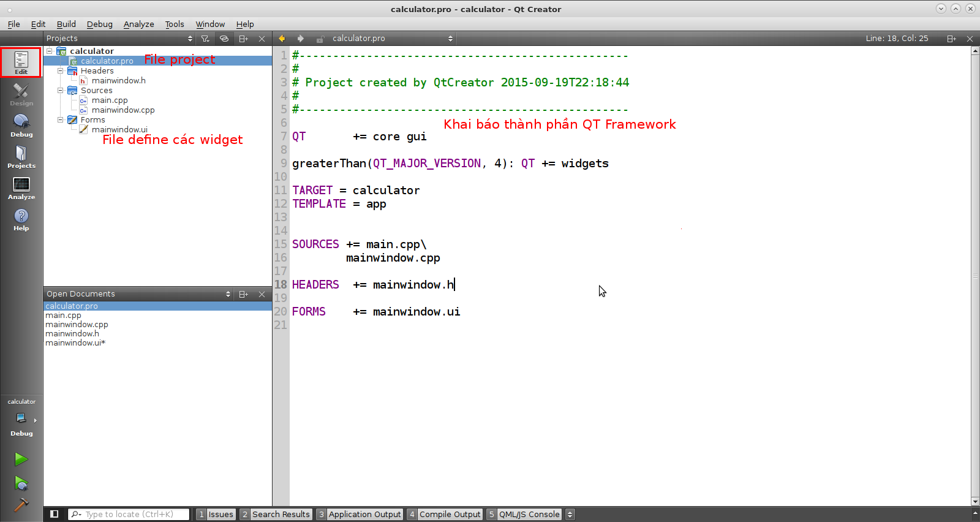Click the editor scrollbar up arrow
The width and height of the screenshot is (980, 522).
[x=975, y=51]
